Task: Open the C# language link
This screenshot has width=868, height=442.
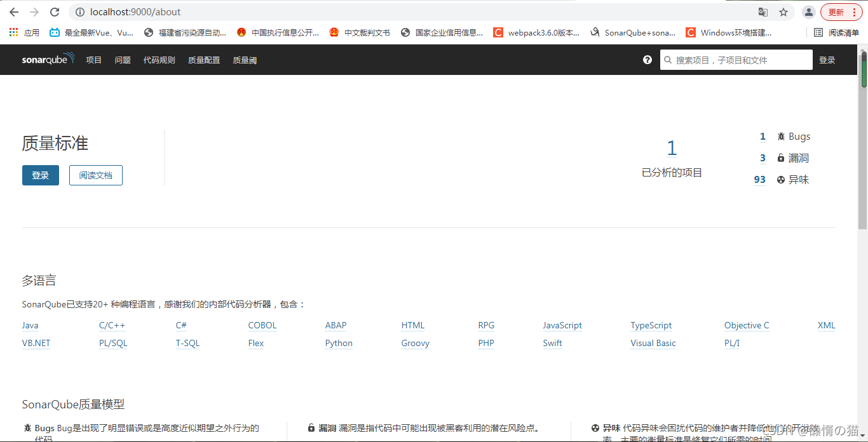Action: click(x=181, y=325)
